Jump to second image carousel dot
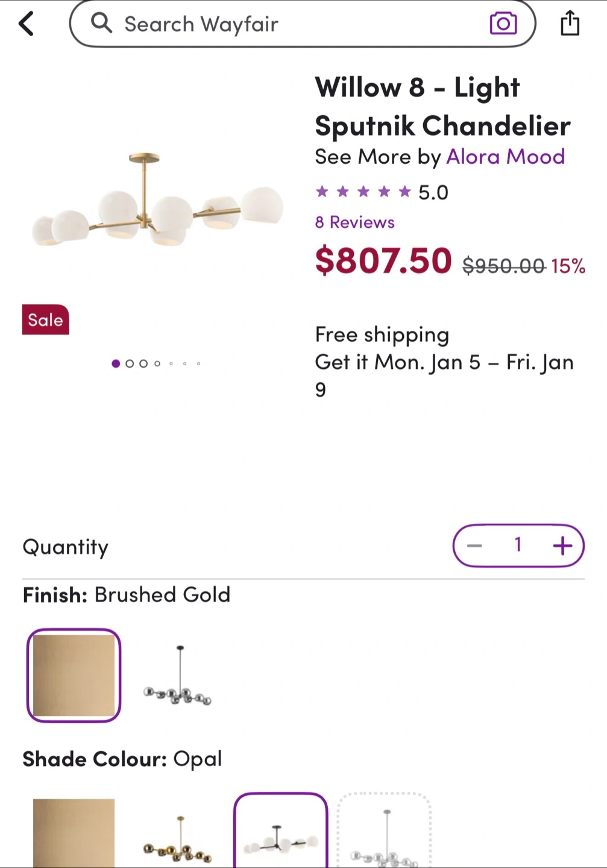 (130, 363)
